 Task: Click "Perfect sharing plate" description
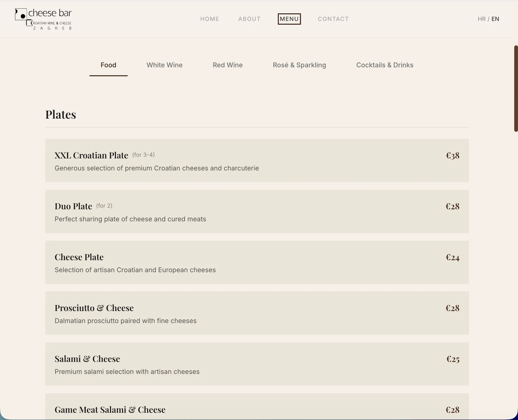130,219
